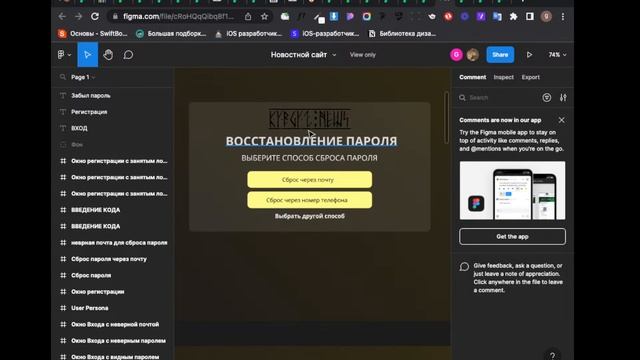The height and width of the screenshot is (360, 640).
Task: Select the User Persona frame
Action: pos(89,308)
